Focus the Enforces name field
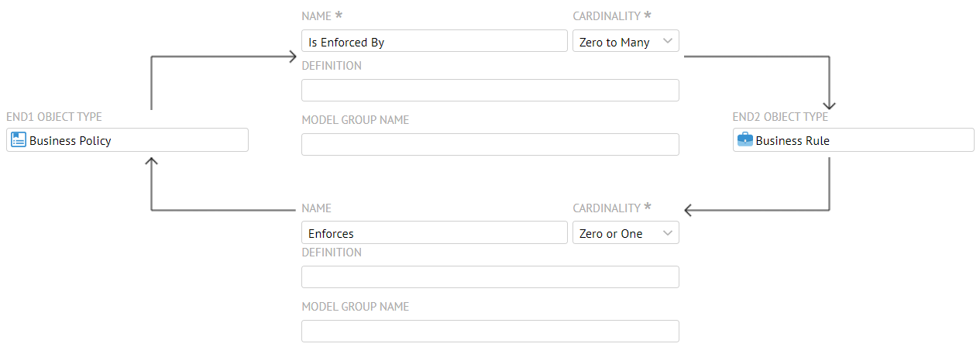Screen dimensions: 980x354 (434, 233)
